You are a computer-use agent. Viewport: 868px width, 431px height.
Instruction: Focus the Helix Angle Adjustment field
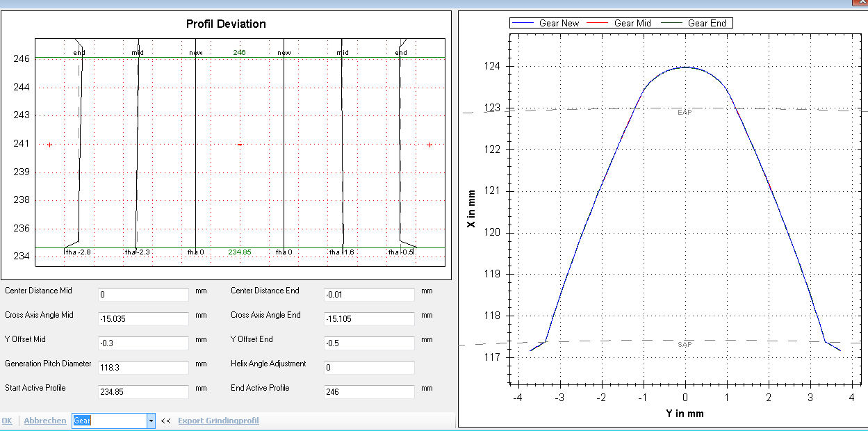[370, 367]
